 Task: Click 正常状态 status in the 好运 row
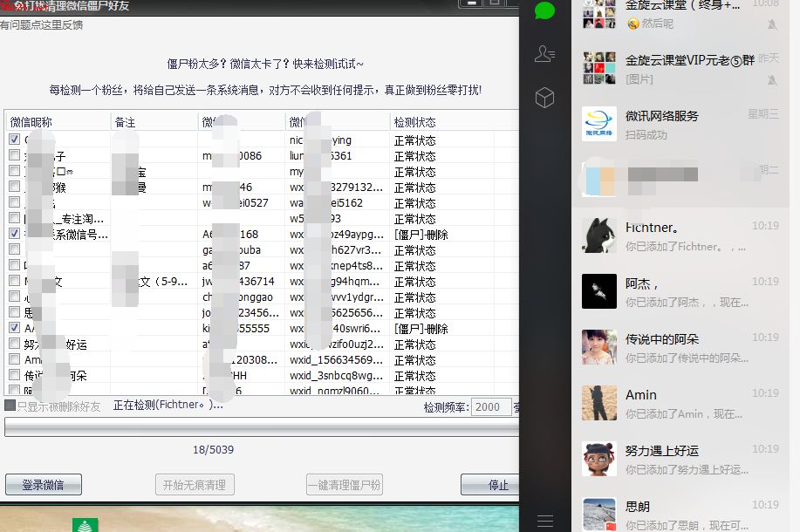pos(414,344)
